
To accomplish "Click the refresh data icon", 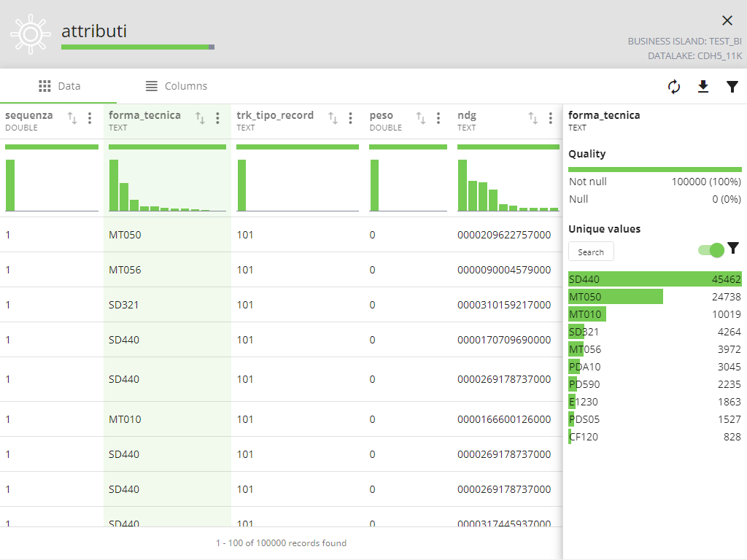I will pos(674,87).
